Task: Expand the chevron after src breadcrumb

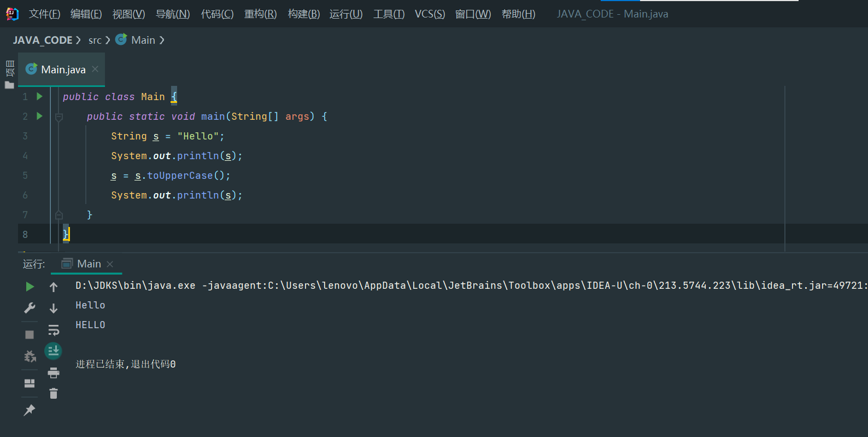Action: pyautogui.click(x=108, y=40)
